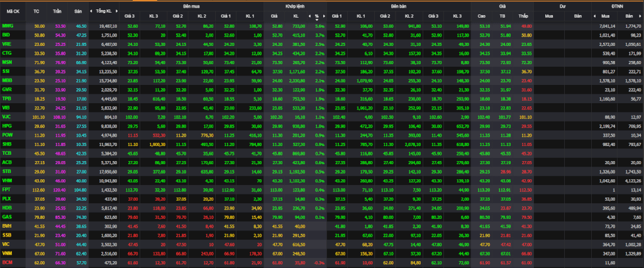
Task: Open the ACB stock ticker
Action: [6, 162]
